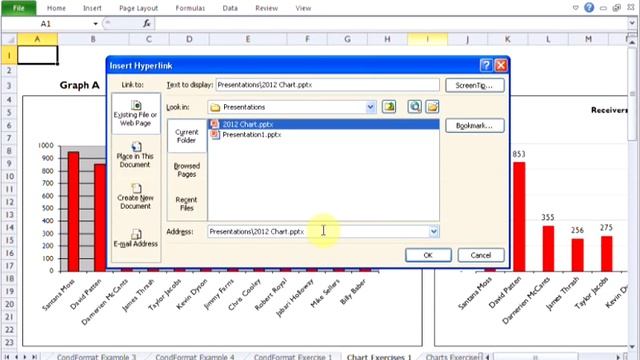Show the Browsed Pages list

coord(187,170)
